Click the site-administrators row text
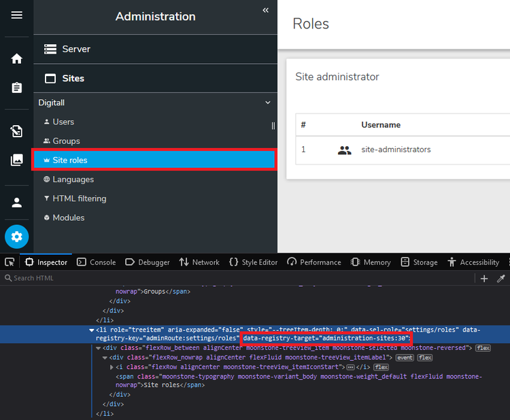This screenshot has width=510, height=420. [x=396, y=150]
